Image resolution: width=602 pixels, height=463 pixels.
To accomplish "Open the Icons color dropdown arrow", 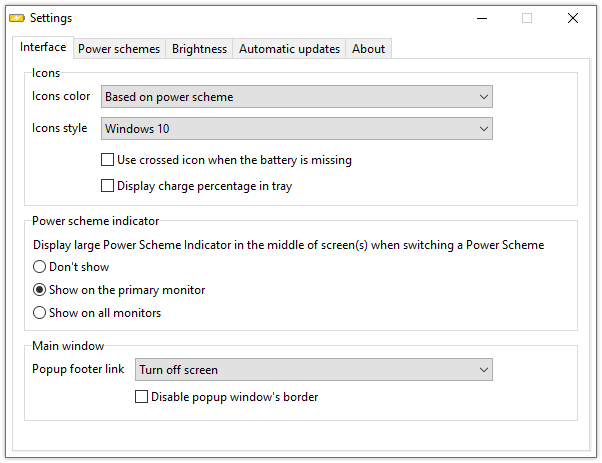I will pyautogui.click(x=484, y=97).
